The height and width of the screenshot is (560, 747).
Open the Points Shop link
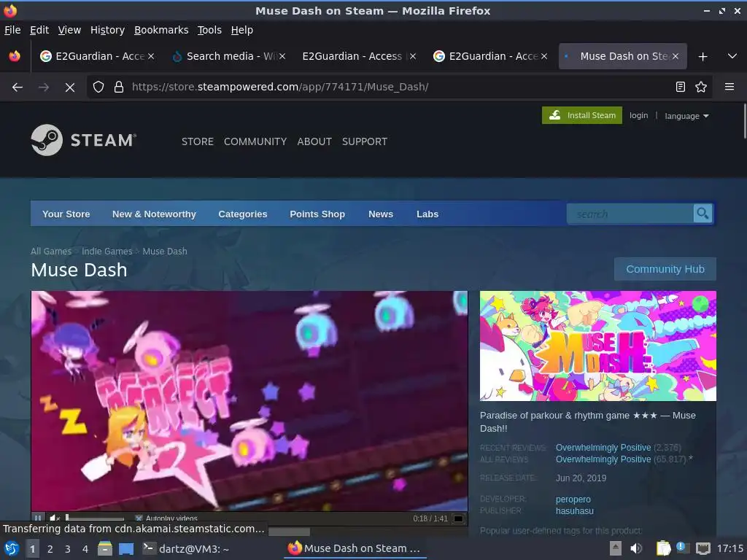click(x=317, y=214)
